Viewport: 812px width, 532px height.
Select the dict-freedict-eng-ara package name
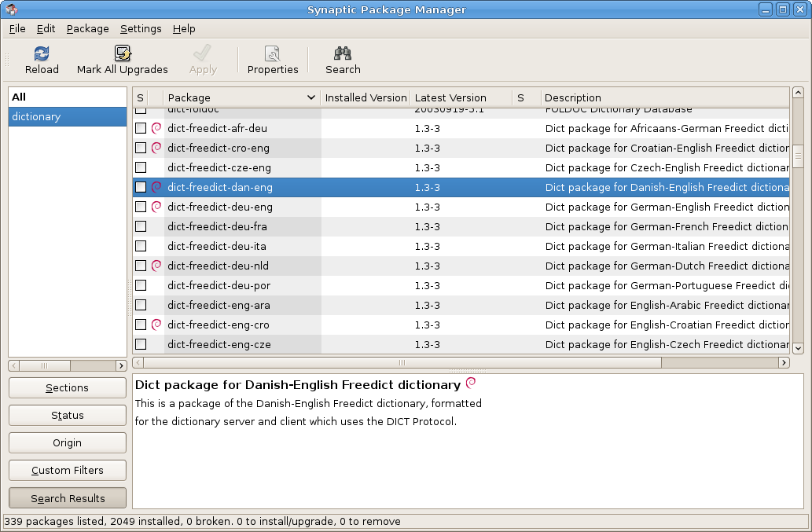219,305
